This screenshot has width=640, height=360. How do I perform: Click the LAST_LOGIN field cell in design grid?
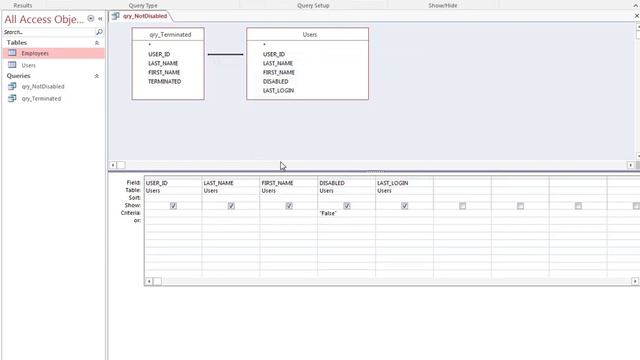click(x=404, y=183)
